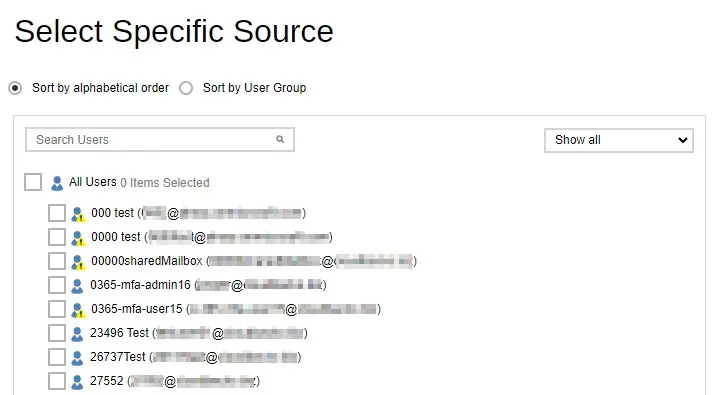Click the 0 Items Selected text

[165, 183]
